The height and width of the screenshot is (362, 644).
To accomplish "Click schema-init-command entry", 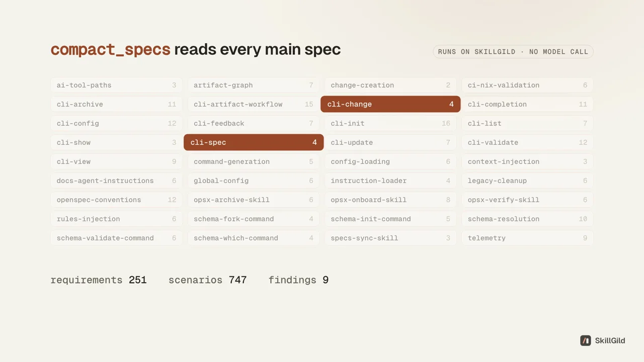I will [x=390, y=219].
